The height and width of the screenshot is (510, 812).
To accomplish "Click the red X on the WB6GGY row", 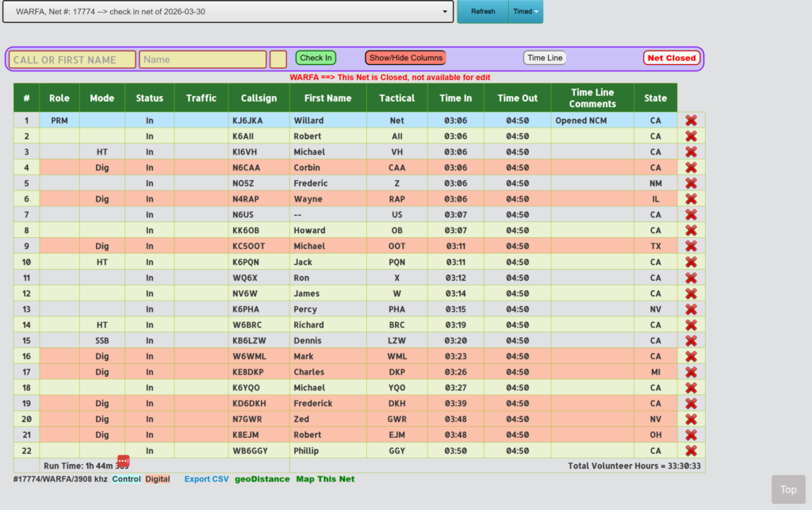I will coord(691,451).
